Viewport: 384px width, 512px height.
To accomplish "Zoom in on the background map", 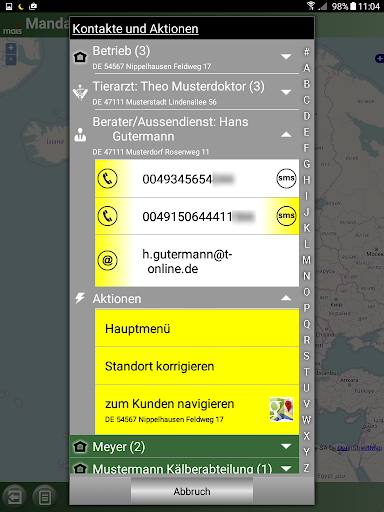I will [x=11, y=48].
